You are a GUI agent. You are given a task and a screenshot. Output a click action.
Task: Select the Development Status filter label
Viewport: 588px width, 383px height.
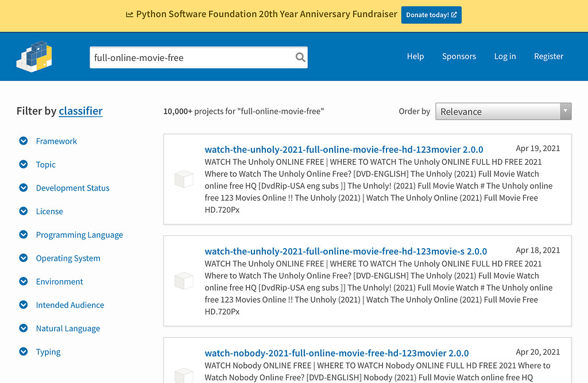pos(73,188)
